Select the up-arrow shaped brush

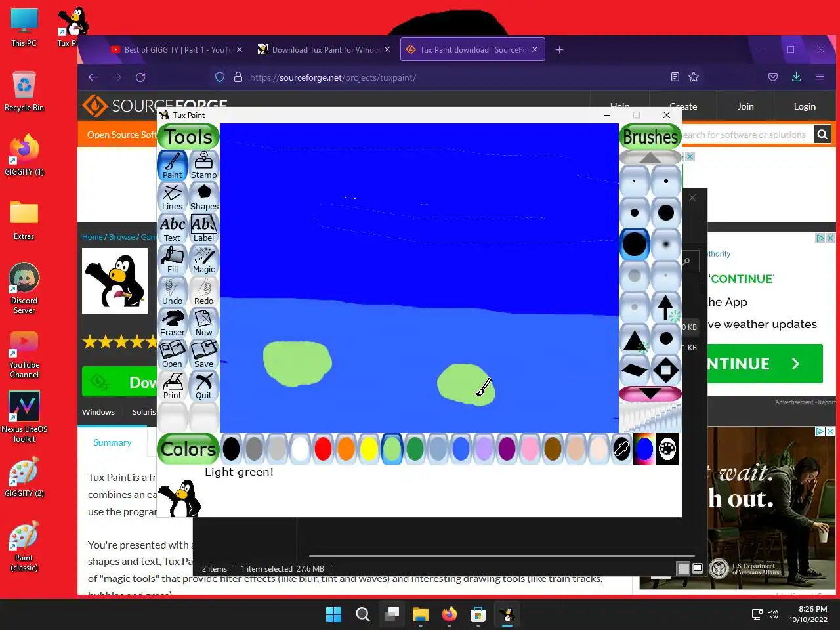pyautogui.click(x=665, y=307)
